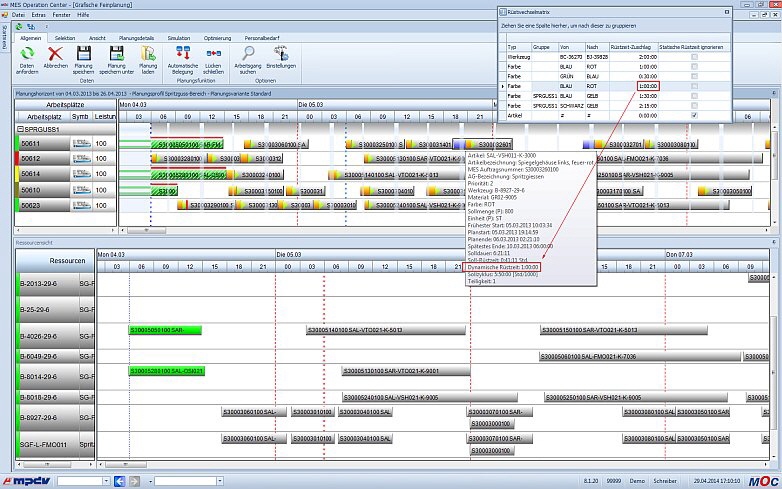Click the Arbeitsplatz column header
The image size is (782, 489).
pyautogui.click(x=44, y=117)
